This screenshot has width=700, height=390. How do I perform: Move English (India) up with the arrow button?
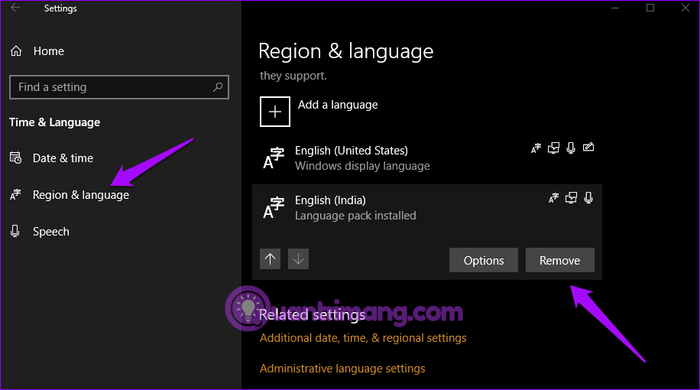[270, 259]
